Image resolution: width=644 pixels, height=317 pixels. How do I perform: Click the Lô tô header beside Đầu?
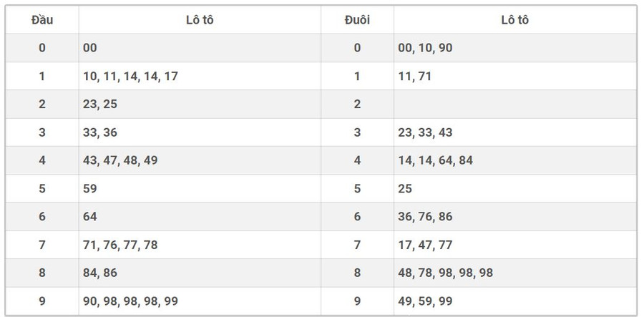click(200, 20)
